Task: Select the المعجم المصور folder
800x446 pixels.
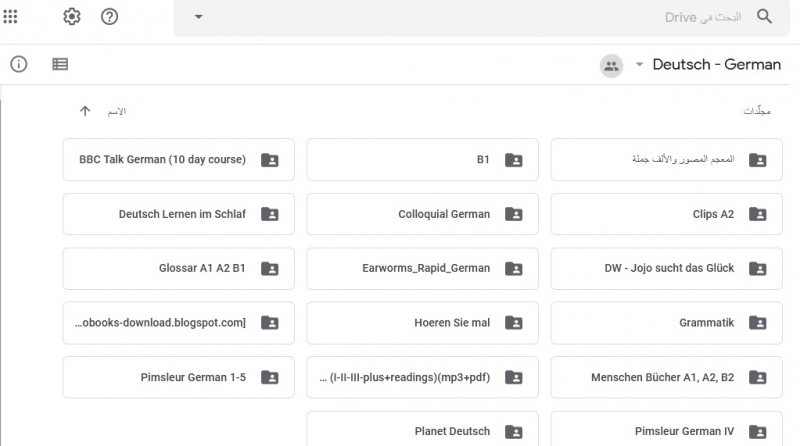Action: [x=666, y=160]
